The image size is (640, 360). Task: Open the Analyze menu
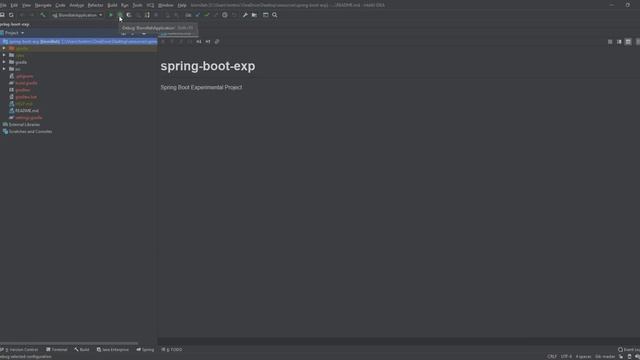coord(76,5)
